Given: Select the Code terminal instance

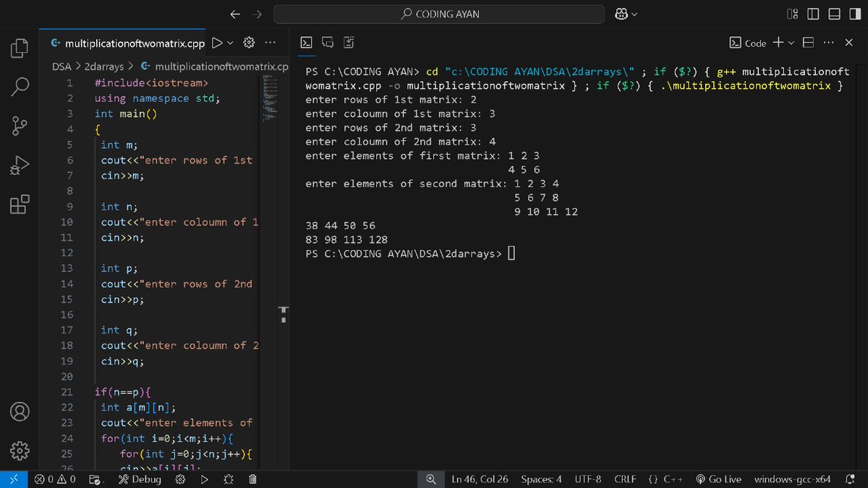Looking at the screenshot, I should [748, 43].
